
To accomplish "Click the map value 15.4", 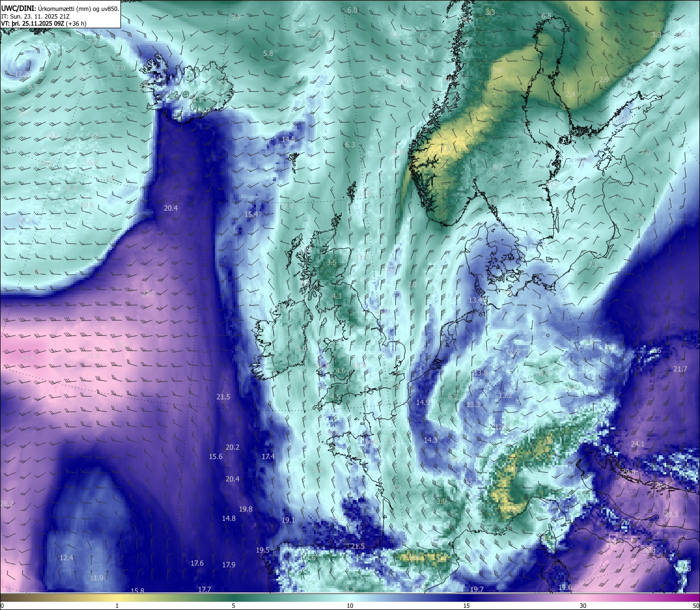I will coord(251,214).
